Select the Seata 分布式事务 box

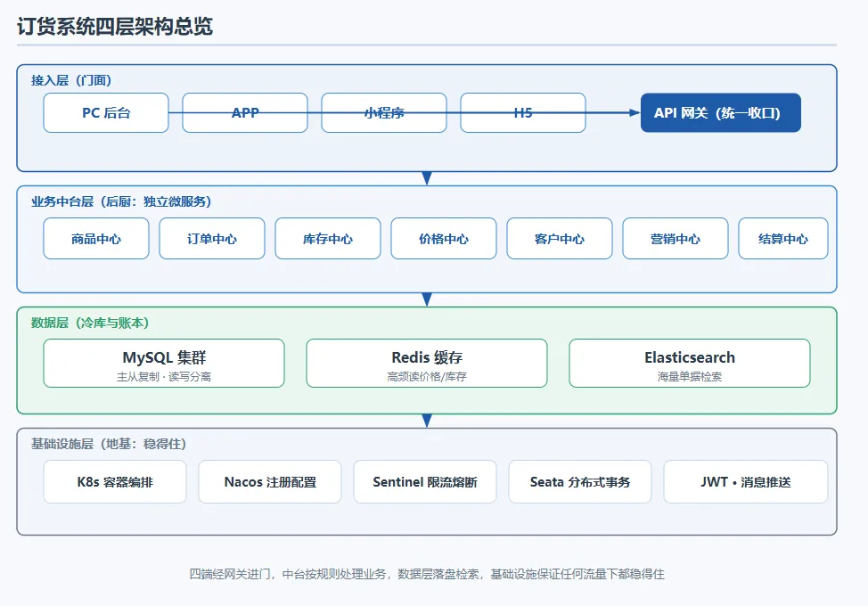[x=579, y=481]
